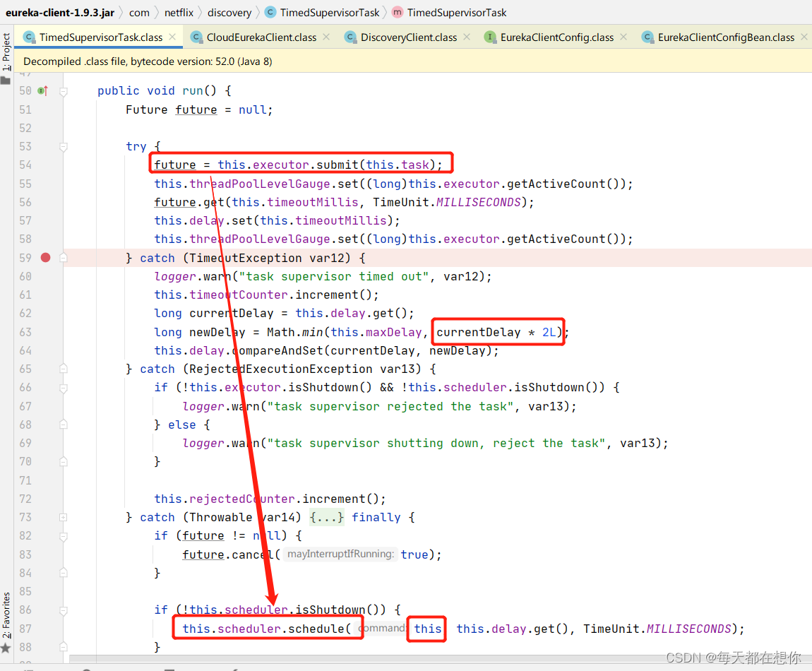812x671 pixels.
Task: Click the com breadcrumb segment
Action: (x=139, y=13)
